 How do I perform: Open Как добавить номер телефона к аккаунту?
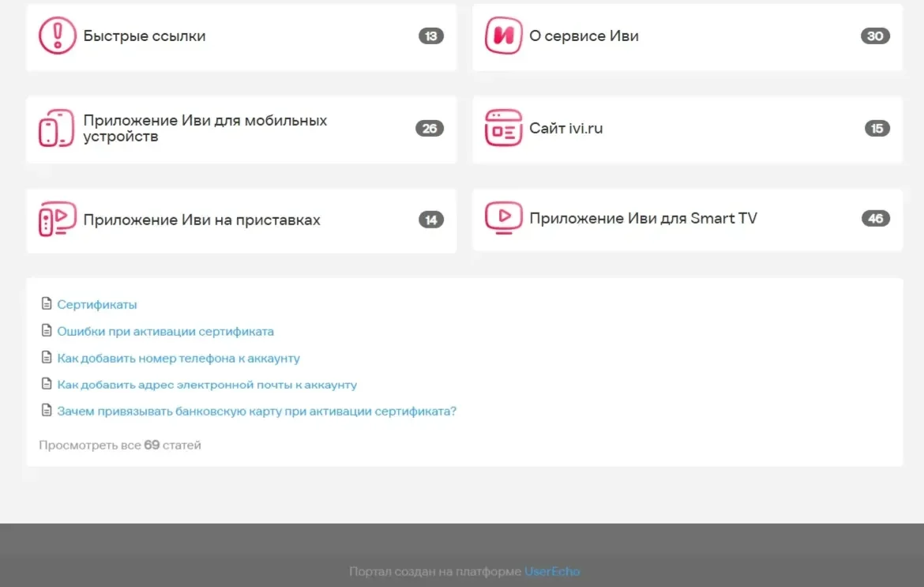[x=178, y=359]
